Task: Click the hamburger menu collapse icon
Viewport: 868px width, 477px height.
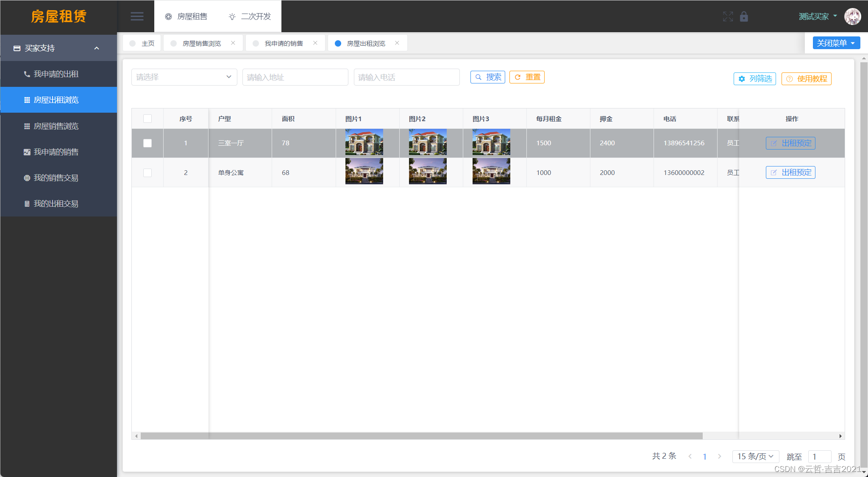Action: tap(136, 17)
